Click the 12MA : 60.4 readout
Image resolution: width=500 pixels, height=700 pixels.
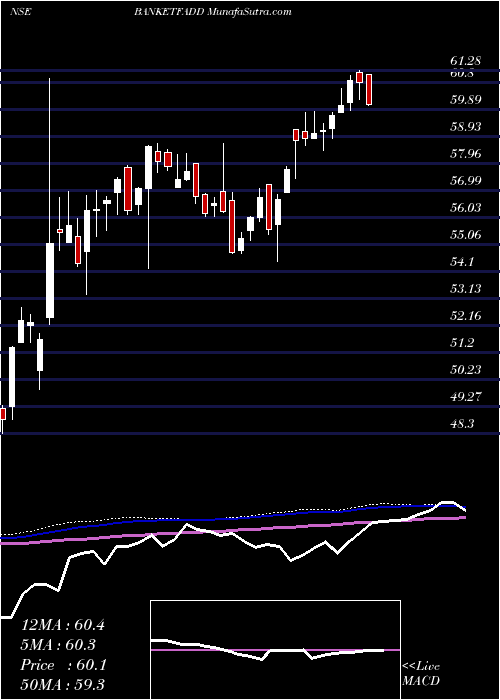tap(63, 625)
